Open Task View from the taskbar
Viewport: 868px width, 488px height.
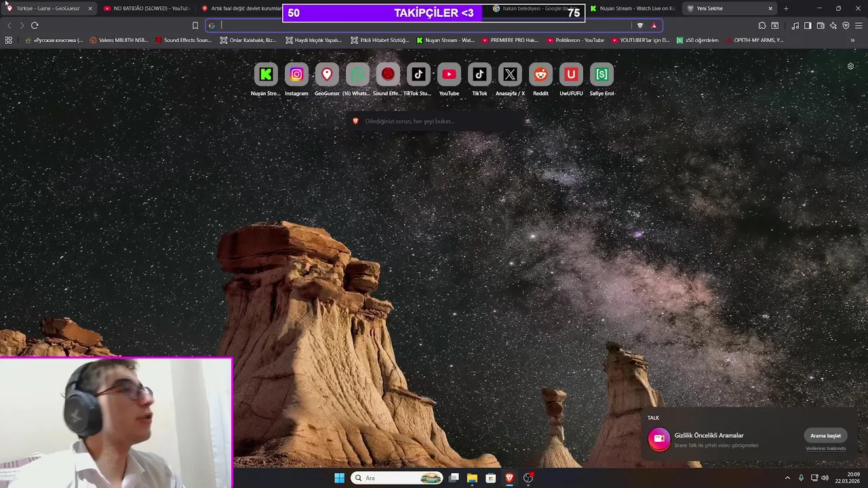point(454,478)
